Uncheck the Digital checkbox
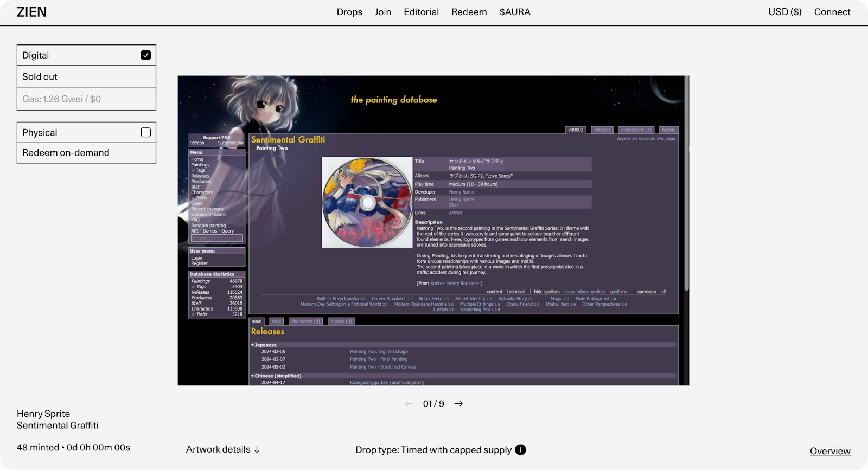This screenshot has width=868, height=470. tap(146, 55)
